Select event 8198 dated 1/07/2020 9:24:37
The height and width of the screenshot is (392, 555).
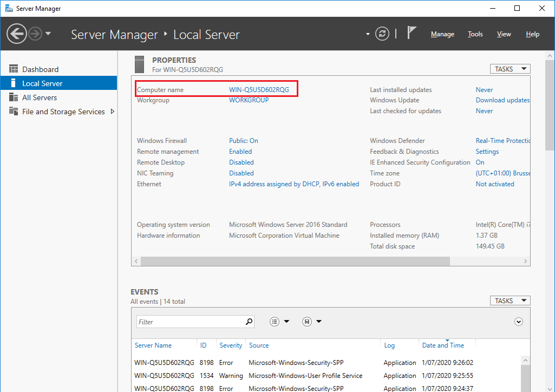point(325,388)
